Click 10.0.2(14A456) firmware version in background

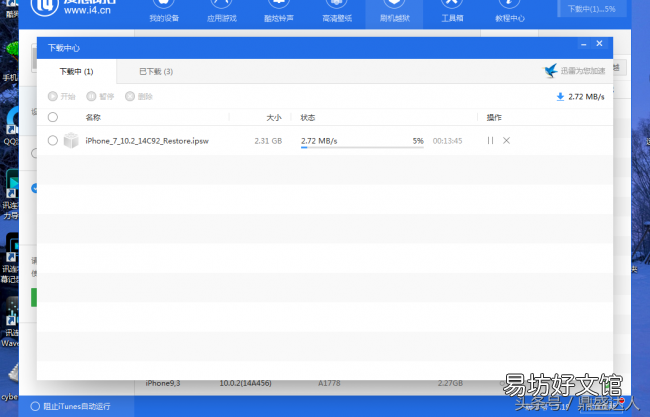click(x=245, y=383)
